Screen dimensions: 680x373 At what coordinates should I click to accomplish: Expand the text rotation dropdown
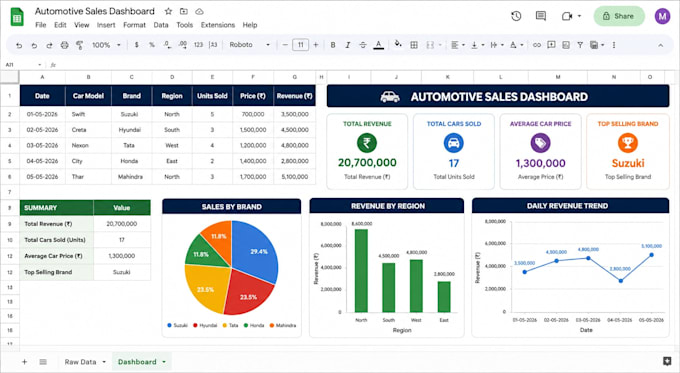point(522,45)
